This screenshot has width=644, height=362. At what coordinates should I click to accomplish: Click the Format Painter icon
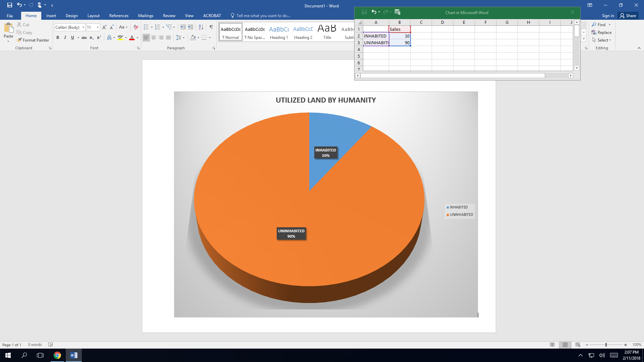pyautogui.click(x=19, y=40)
